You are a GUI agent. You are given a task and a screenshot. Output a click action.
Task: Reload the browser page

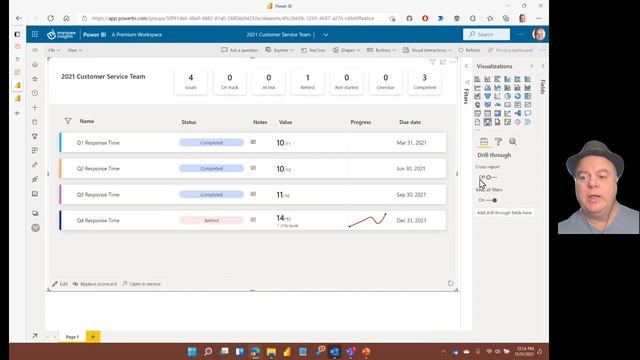(x=51, y=18)
